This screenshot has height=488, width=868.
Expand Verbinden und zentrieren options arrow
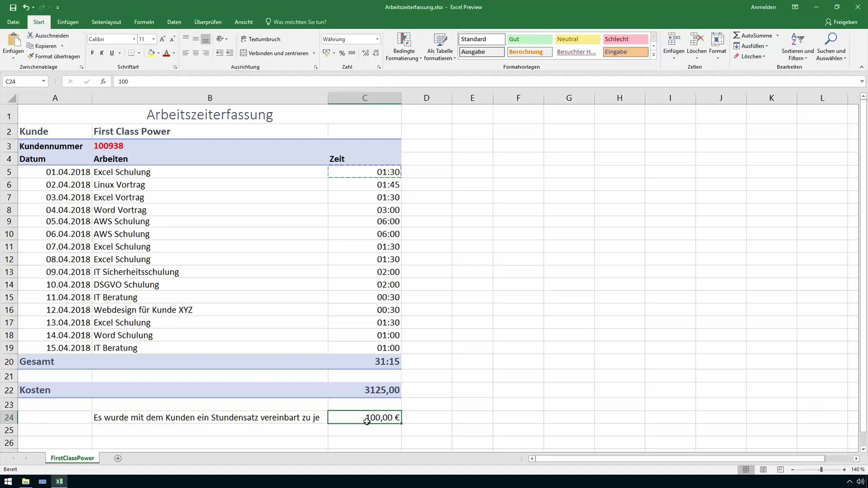(314, 53)
